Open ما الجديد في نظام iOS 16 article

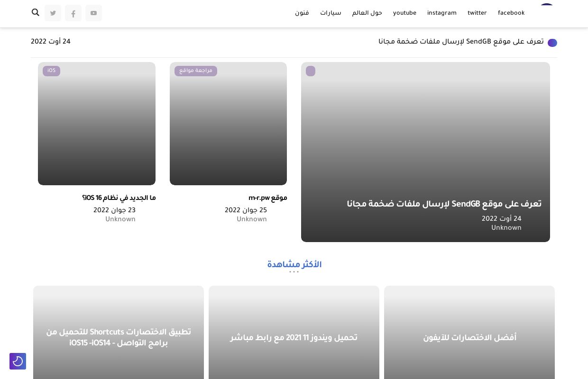click(x=119, y=198)
